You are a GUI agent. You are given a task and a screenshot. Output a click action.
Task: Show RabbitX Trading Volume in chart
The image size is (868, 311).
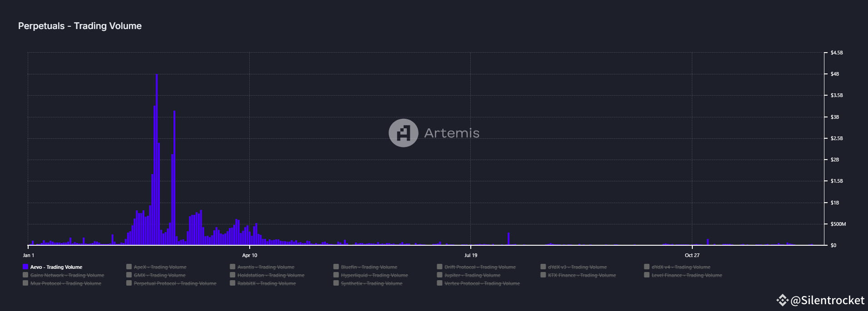pyautogui.click(x=263, y=283)
